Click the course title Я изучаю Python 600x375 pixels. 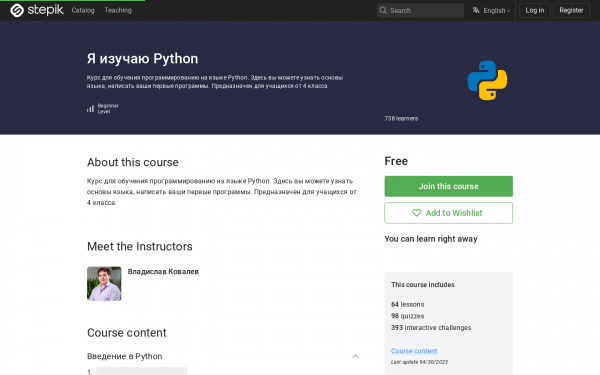coord(142,59)
